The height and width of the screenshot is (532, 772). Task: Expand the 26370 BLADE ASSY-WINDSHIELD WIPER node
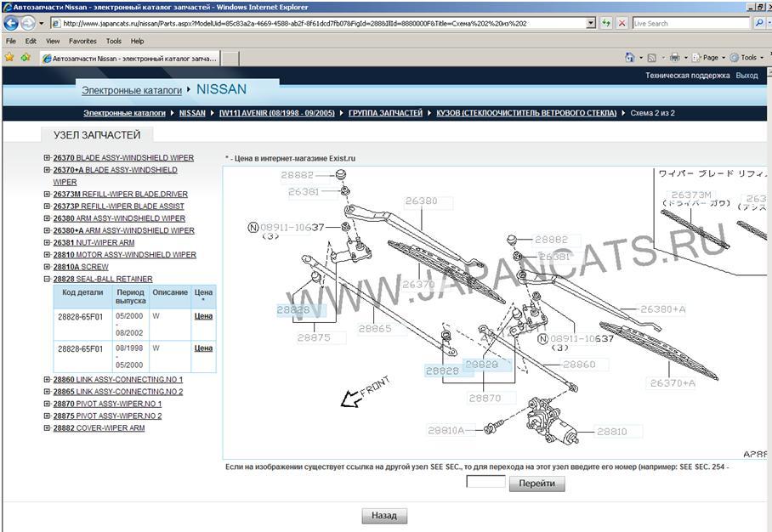coord(47,157)
